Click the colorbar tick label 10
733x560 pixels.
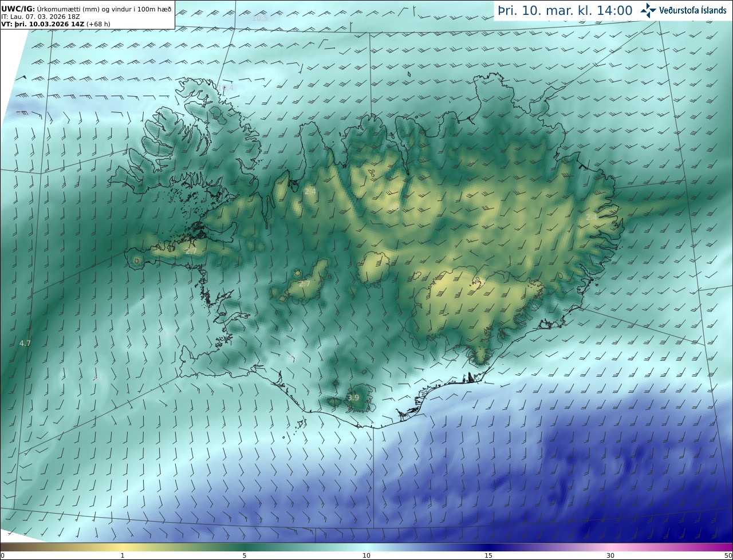pyautogui.click(x=366, y=555)
